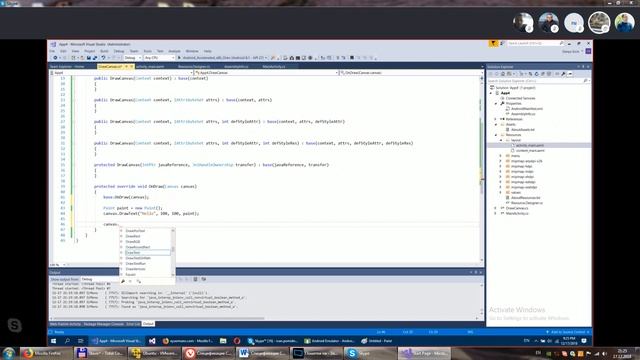The image size is (640, 360).
Task: Click the Save All toolbar icon
Action: (95, 58)
